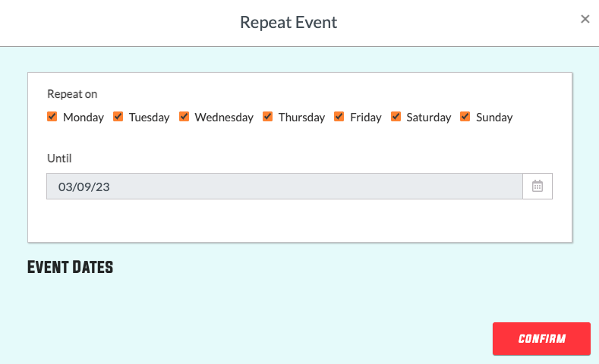This screenshot has height=364, width=599.
Task: Click the "Monday" label text
Action: tap(84, 118)
